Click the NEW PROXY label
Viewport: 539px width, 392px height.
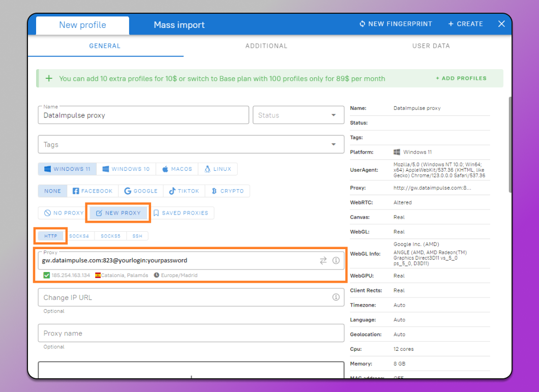pos(123,213)
